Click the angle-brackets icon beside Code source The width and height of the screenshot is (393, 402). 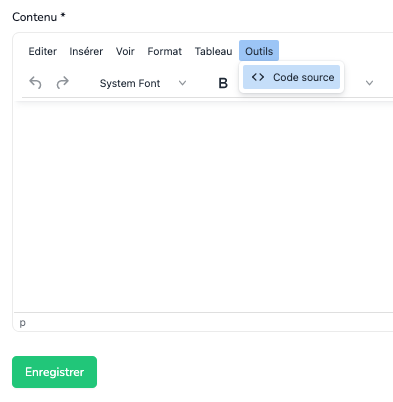click(x=258, y=77)
